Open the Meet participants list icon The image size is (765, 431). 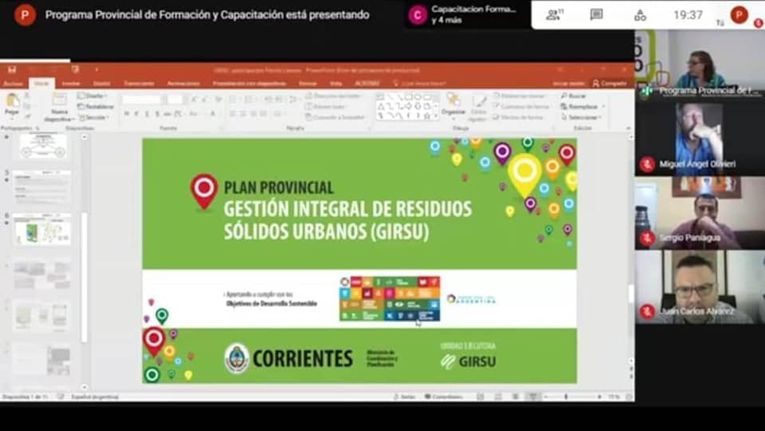pyautogui.click(x=554, y=15)
